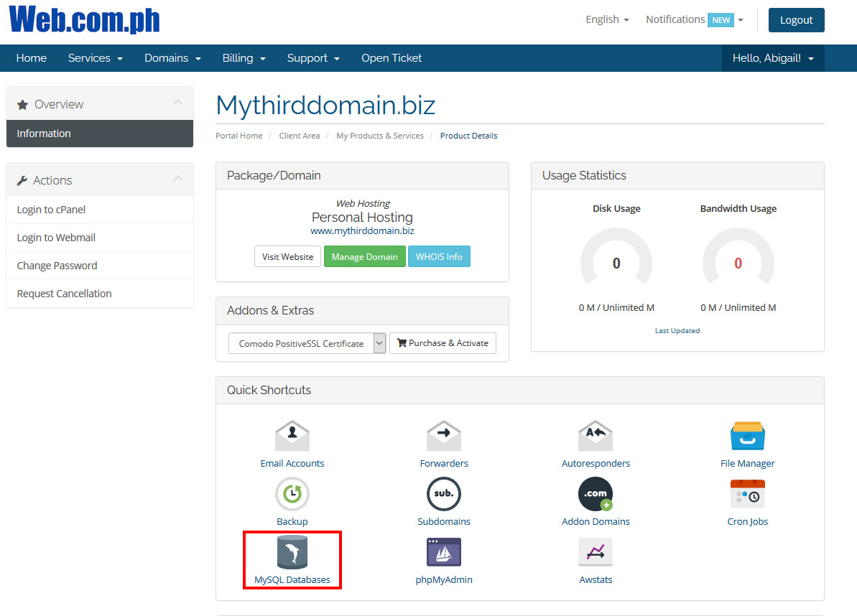This screenshot has height=616, width=857.
Task: Go to Home in the navigation bar
Action: pos(31,58)
